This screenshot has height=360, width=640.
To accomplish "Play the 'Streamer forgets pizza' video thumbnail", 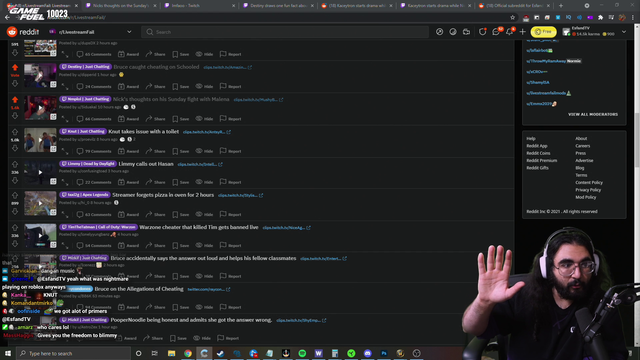I will click(40, 203).
